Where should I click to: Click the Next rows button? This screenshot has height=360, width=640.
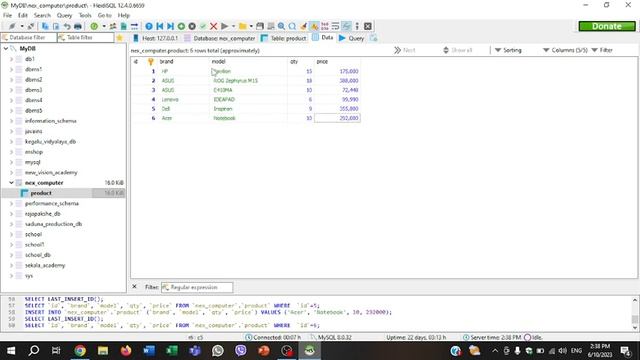405,50
